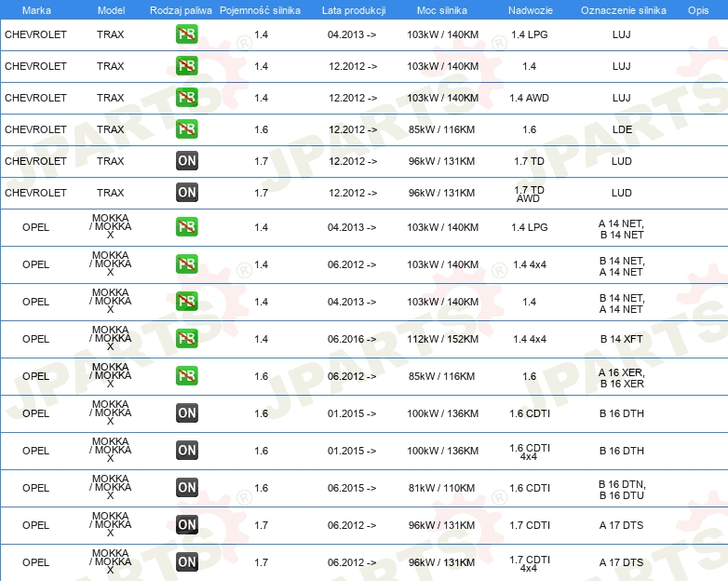This screenshot has height=581, width=728.
Task: Click the LUD code in the 1.7 TD AWD row
Action: coord(622,193)
